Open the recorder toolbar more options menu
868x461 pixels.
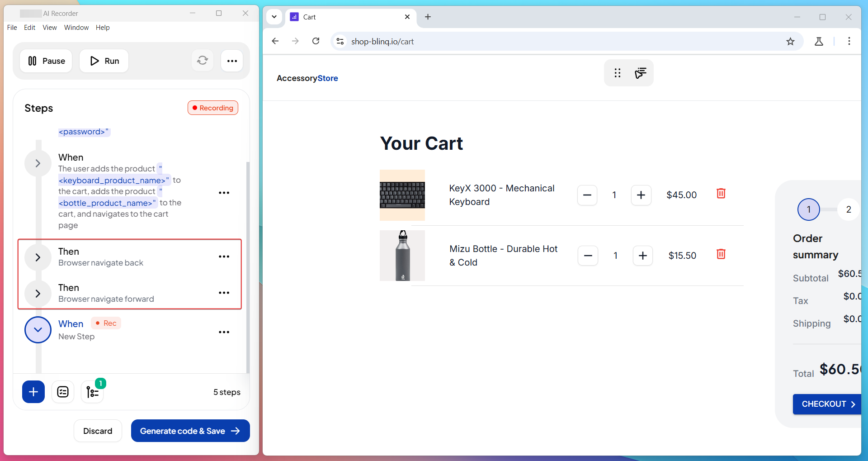(232, 61)
